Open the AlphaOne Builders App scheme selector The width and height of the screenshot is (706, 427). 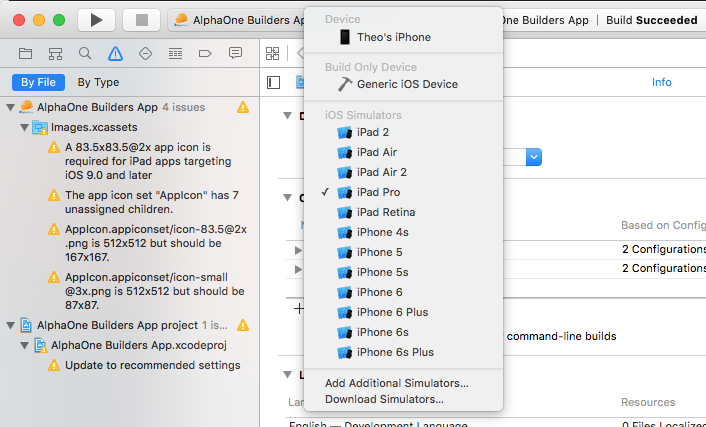[237, 20]
